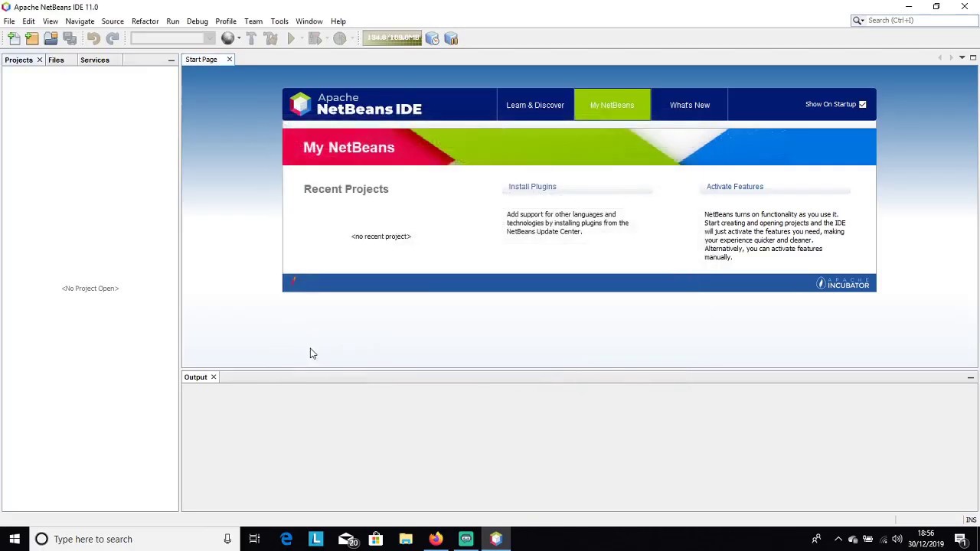The width and height of the screenshot is (980, 551).
Task: Click the NetBeans IDE logo
Action: pyautogui.click(x=356, y=104)
